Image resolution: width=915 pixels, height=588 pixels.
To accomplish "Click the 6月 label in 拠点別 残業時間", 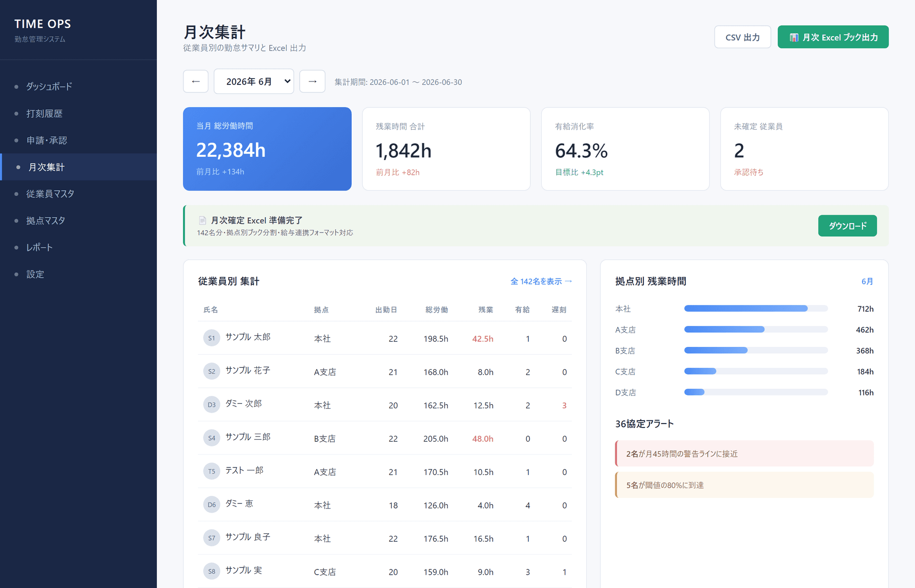I will 867,281.
